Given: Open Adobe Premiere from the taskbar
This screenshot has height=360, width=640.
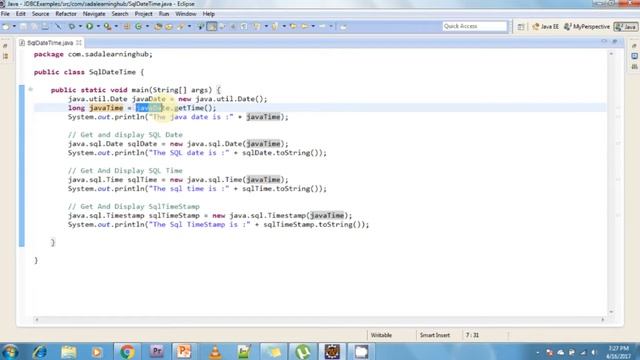Looking at the screenshot, I should [x=156, y=352].
